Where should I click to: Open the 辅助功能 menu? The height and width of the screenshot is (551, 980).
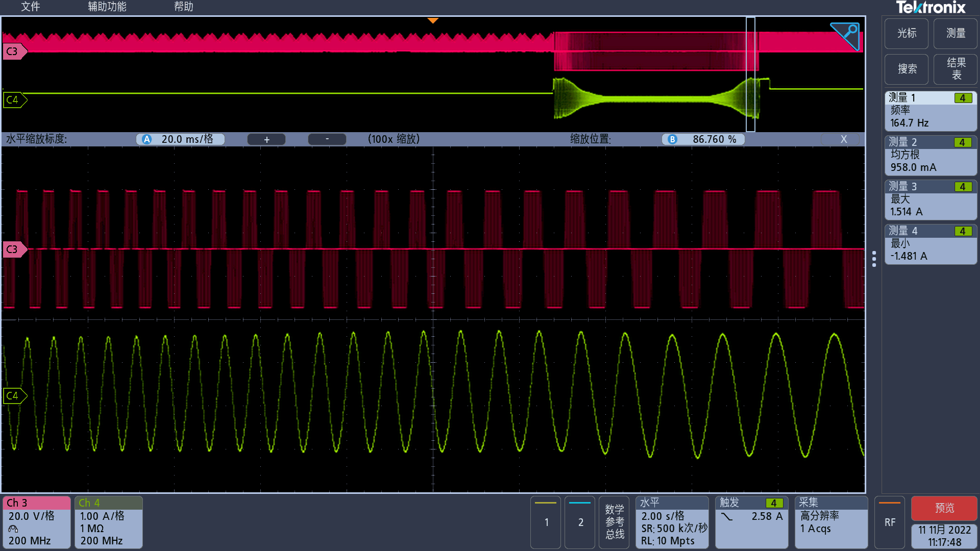pyautogui.click(x=107, y=7)
